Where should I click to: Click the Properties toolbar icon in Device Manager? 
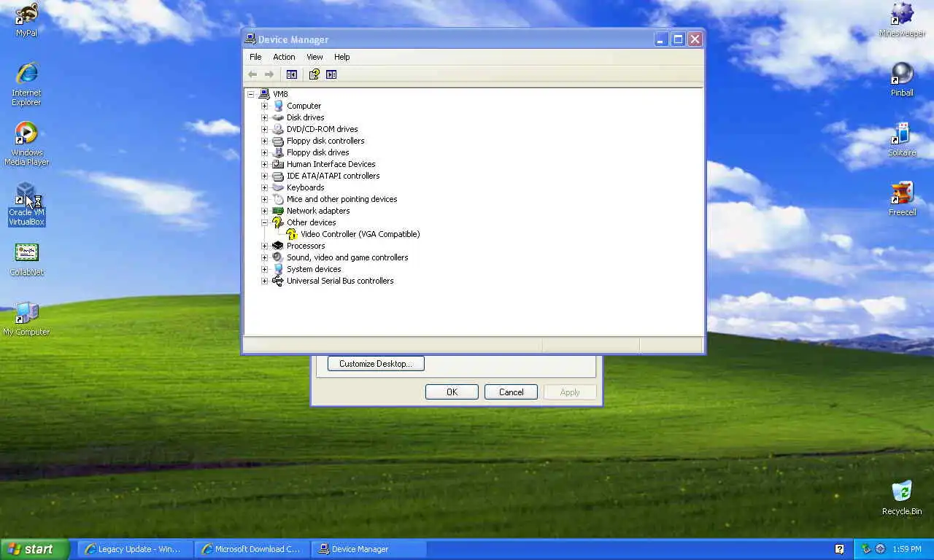pos(314,74)
